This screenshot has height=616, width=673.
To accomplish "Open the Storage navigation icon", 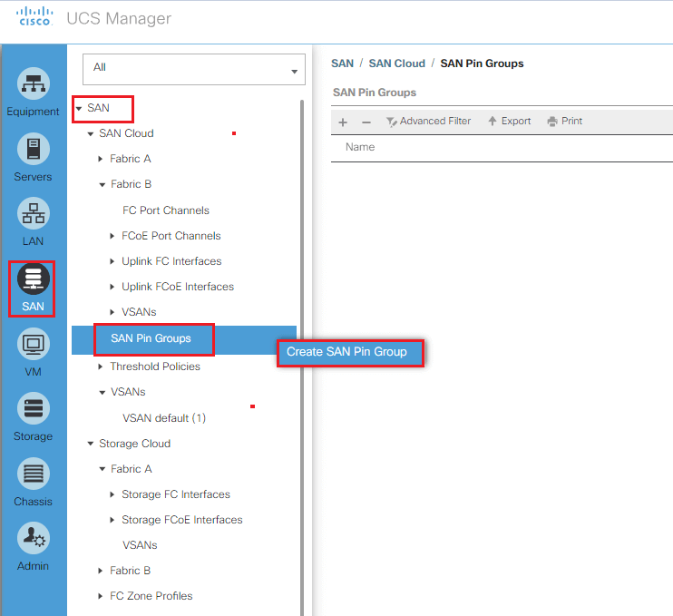I will [33, 408].
